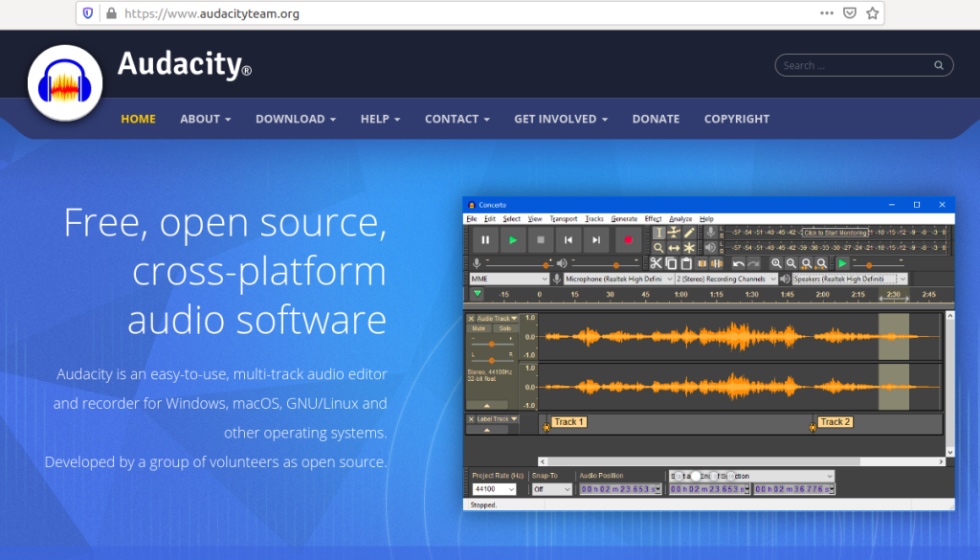Select the Zoom magnifier tool
Viewport: 980px width, 560px height.
658,248
